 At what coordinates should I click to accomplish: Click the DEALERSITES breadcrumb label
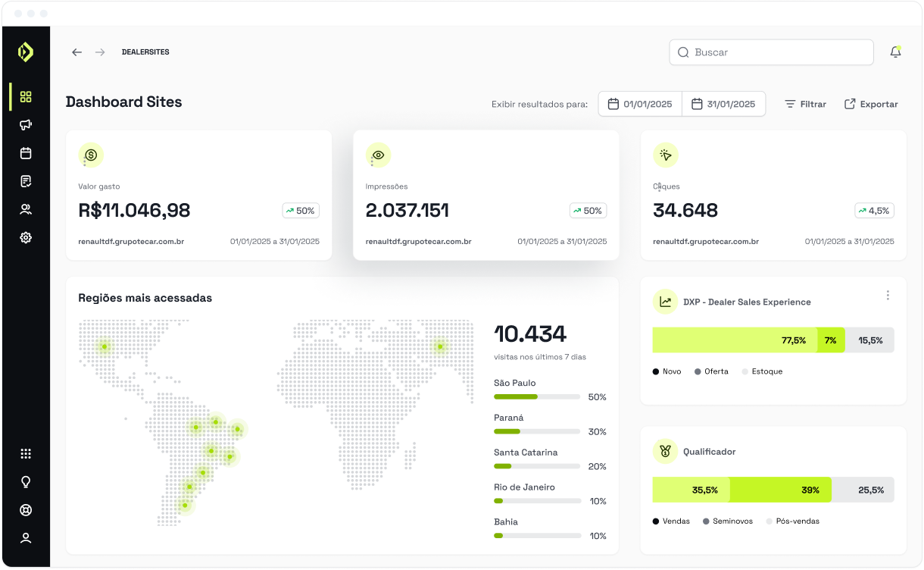coord(145,52)
